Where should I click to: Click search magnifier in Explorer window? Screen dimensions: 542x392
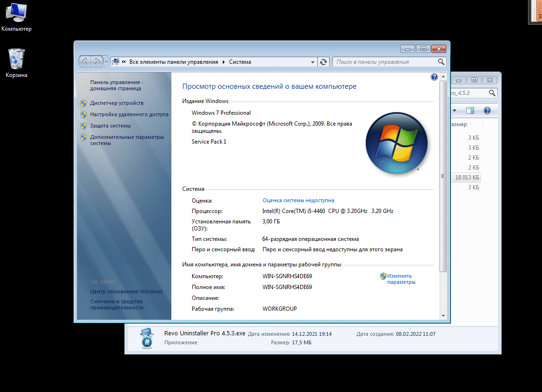(x=492, y=93)
